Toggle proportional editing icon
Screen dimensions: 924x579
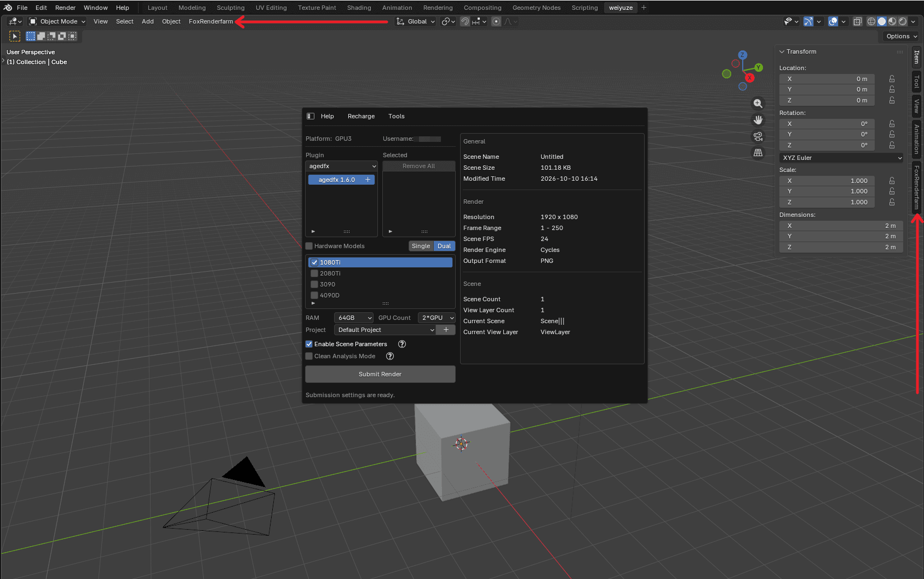(x=496, y=21)
